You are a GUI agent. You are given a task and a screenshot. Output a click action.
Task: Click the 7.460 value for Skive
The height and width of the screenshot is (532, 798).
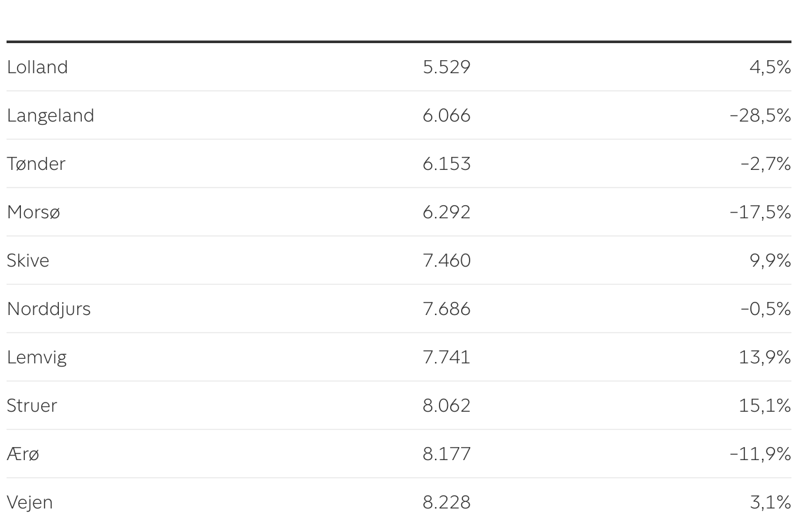447,260
